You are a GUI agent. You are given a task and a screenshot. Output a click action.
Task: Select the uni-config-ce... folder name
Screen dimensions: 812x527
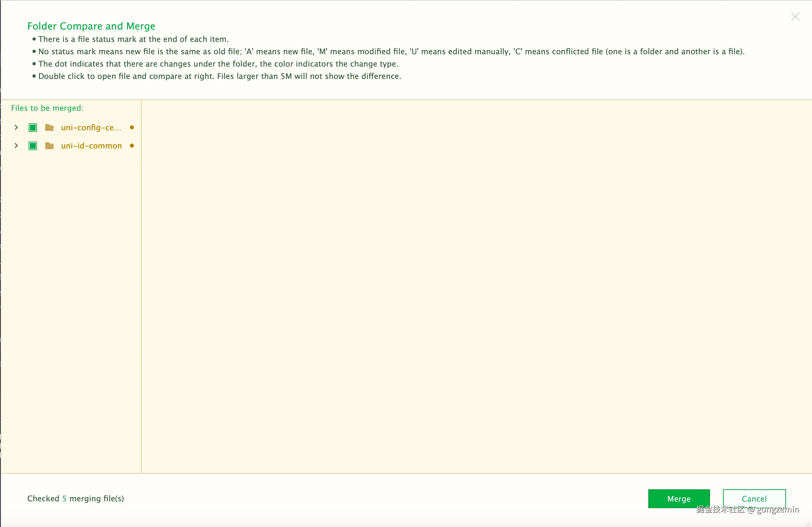coord(91,128)
